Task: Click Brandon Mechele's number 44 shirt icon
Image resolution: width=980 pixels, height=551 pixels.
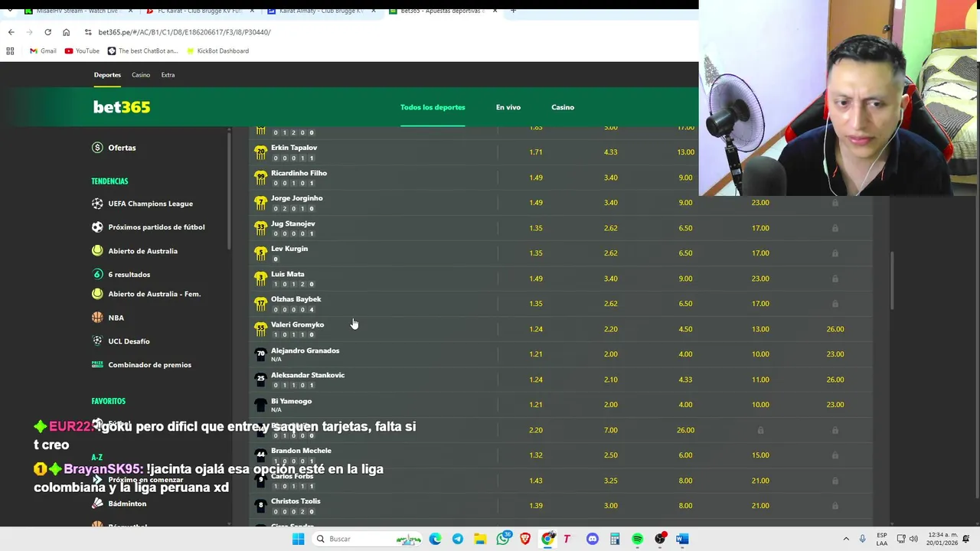Action: click(x=260, y=455)
